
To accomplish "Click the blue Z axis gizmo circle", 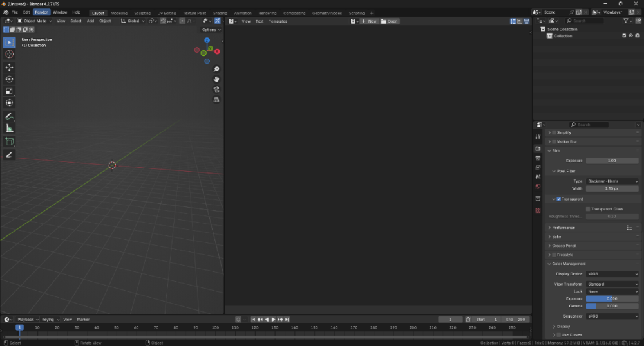I will click(207, 40).
